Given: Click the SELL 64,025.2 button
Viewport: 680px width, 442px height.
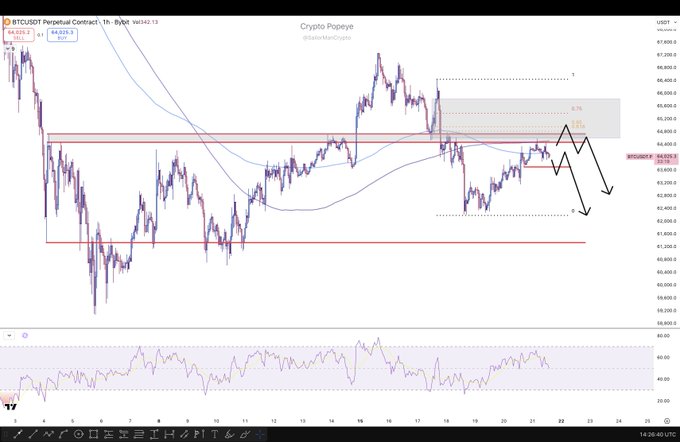Looking at the screenshot, I should click(19, 35).
